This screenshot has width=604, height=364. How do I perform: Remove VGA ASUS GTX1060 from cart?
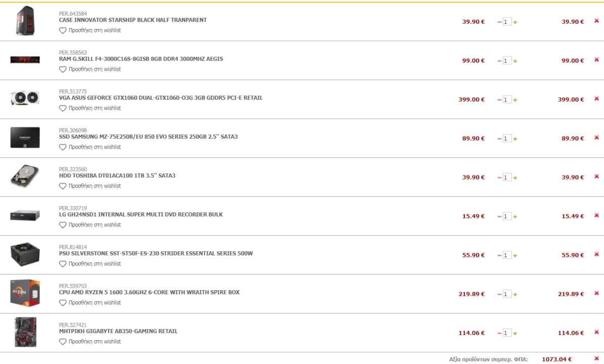pyautogui.click(x=596, y=99)
